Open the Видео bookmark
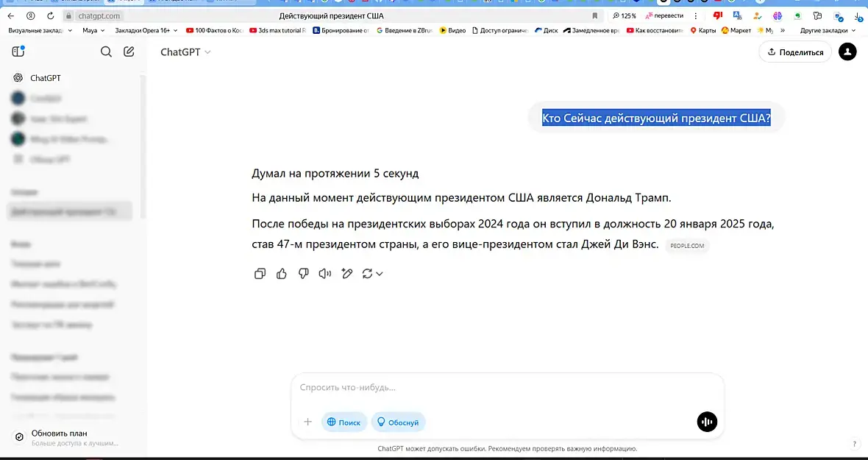The width and height of the screenshot is (868, 460). click(x=452, y=30)
